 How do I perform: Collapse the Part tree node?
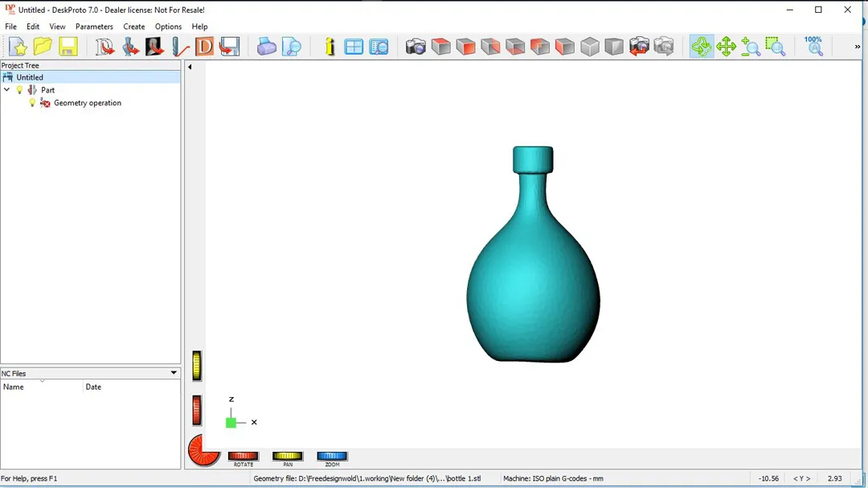(6, 90)
